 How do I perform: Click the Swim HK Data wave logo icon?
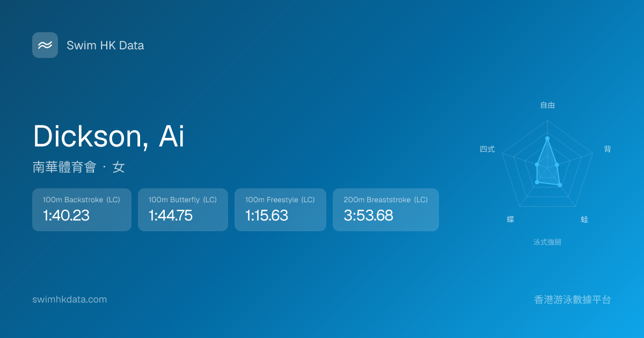tap(45, 45)
